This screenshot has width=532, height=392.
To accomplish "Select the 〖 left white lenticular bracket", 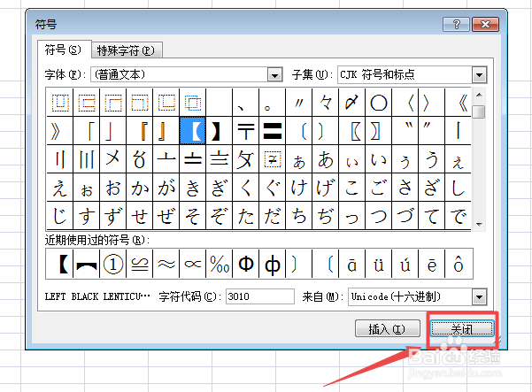I will point(351,131).
